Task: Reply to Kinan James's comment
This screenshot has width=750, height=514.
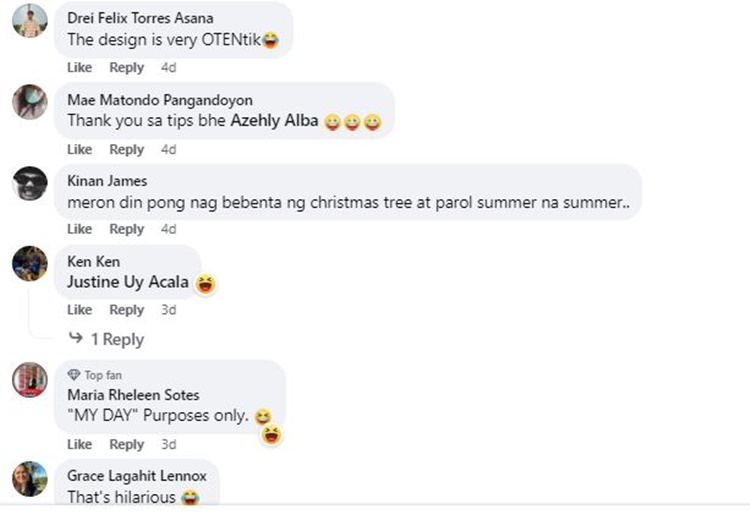Action: point(127,229)
